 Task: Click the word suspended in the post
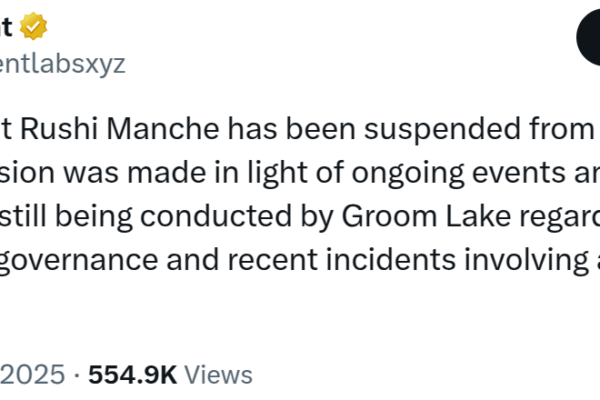pyautogui.click(x=442, y=130)
